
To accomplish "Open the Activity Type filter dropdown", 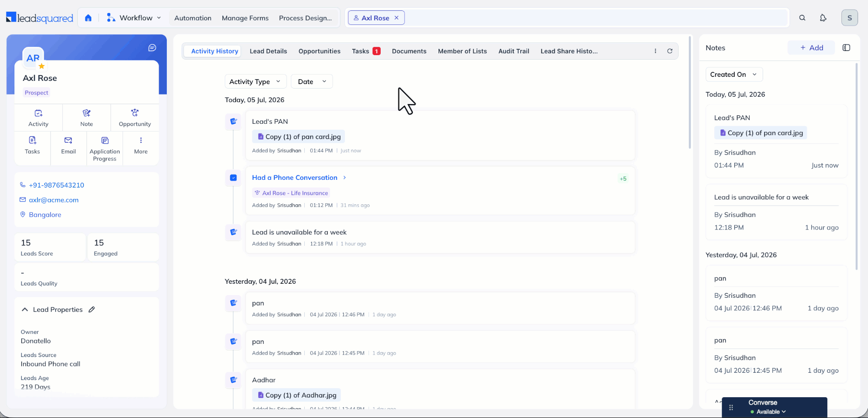I will tap(255, 81).
